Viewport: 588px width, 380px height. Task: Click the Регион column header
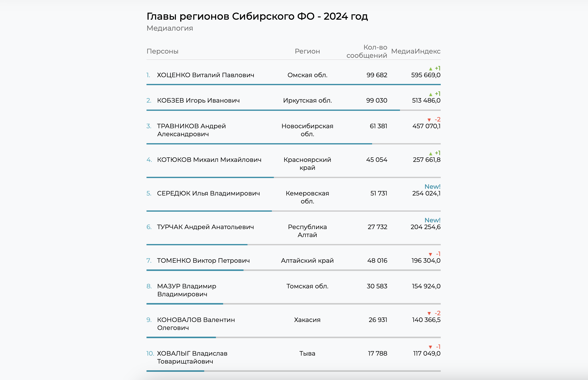coord(307,51)
